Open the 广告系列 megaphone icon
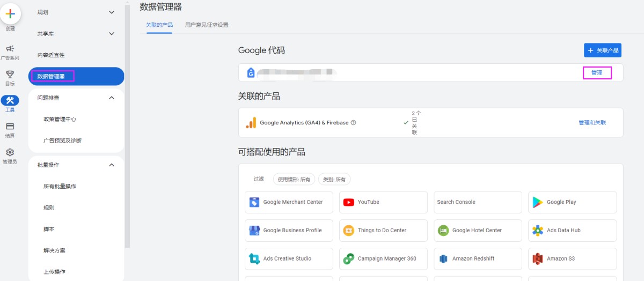The image size is (644, 281). click(x=10, y=49)
